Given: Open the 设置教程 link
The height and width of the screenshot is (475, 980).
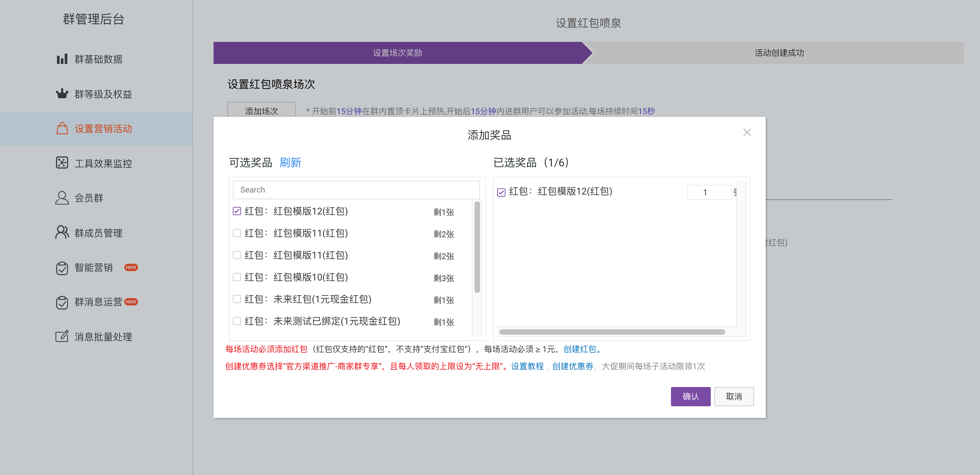Looking at the screenshot, I should click(527, 366).
